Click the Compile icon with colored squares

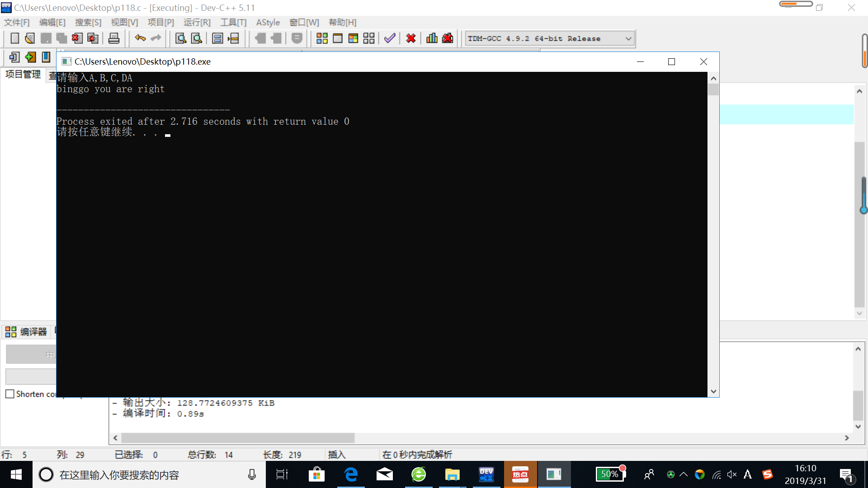[322, 38]
